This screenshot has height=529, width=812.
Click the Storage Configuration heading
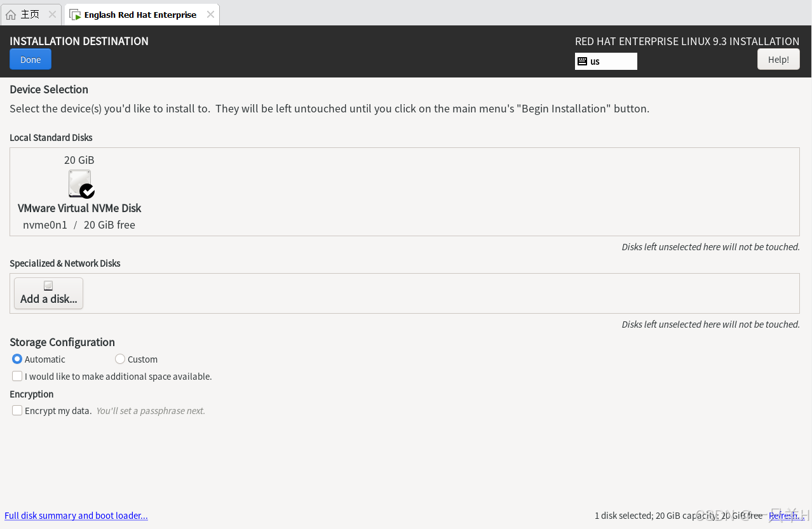pyautogui.click(x=62, y=342)
